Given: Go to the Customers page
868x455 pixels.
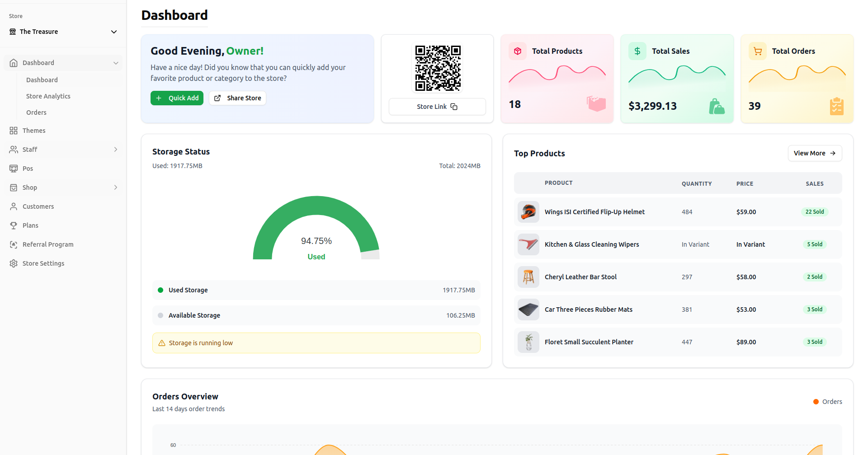Looking at the screenshot, I should [38, 206].
